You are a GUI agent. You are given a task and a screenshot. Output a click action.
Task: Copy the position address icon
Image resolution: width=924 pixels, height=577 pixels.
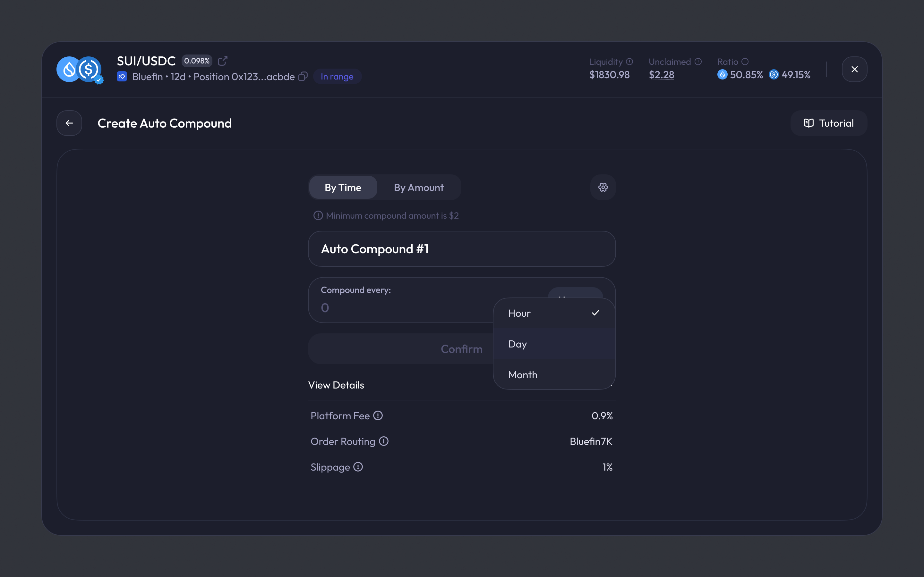coord(303,77)
